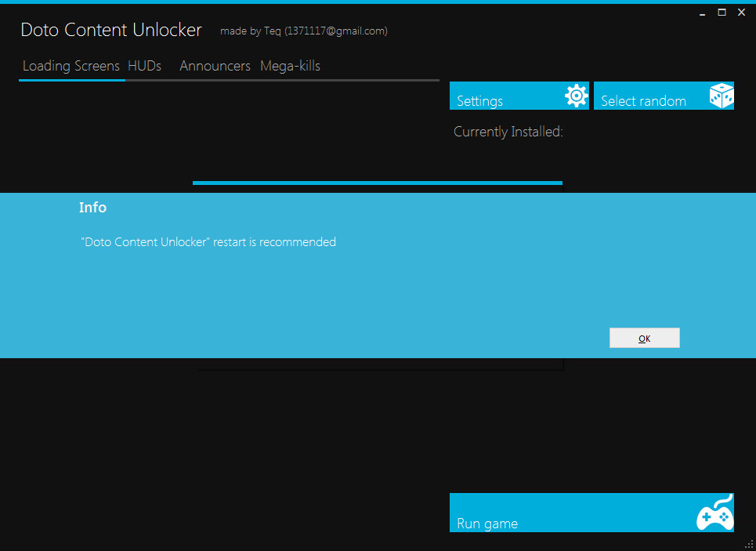Click the blue progress bar above the dialog
The height and width of the screenshot is (551, 756).
pyautogui.click(x=377, y=183)
